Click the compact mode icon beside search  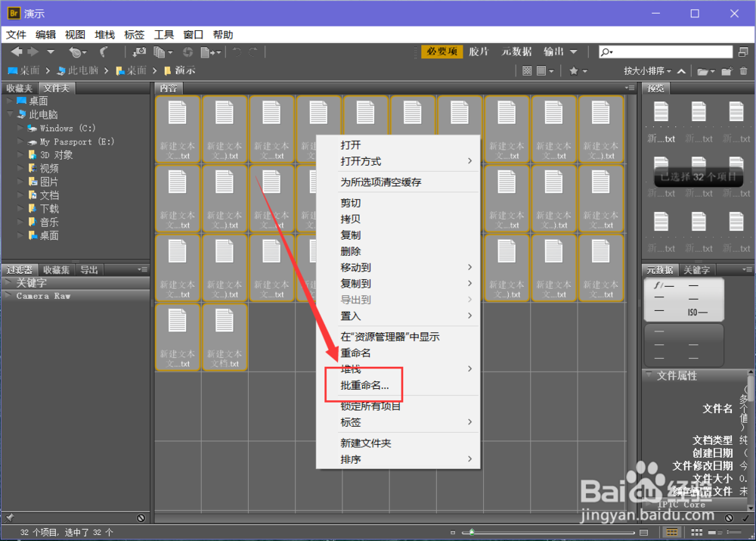pyautogui.click(x=743, y=51)
